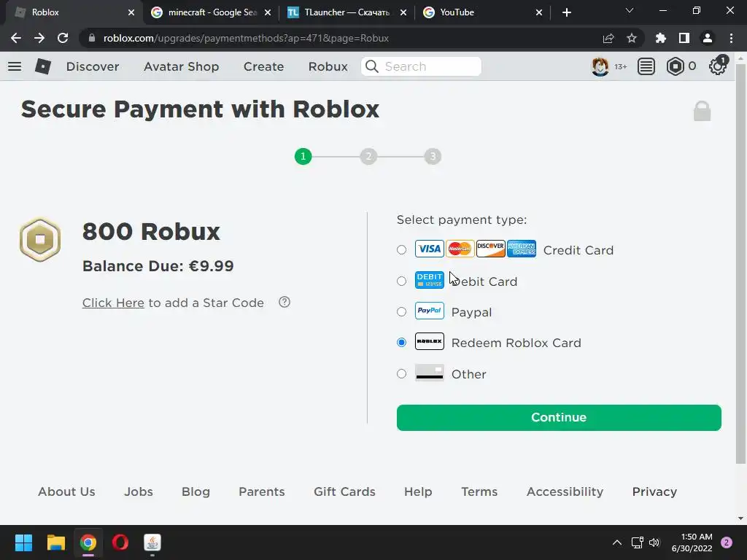
Task: Reload the page
Action: [63, 38]
